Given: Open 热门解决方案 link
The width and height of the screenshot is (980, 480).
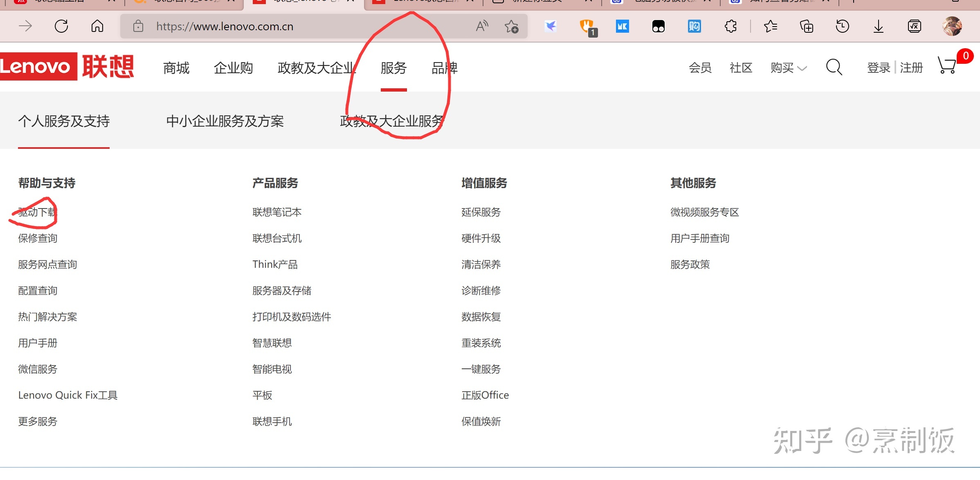Looking at the screenshot, I should click(47, 317).
